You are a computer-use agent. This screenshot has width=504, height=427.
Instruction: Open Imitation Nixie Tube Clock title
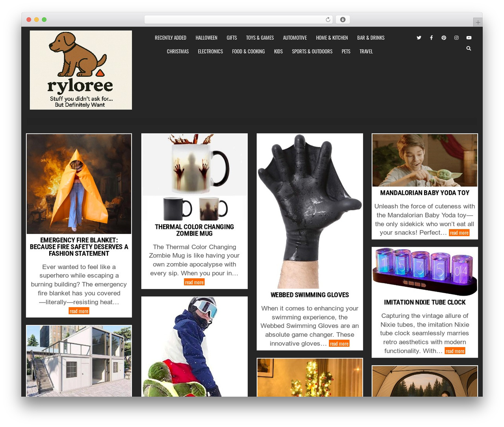(x=425, y=303)
